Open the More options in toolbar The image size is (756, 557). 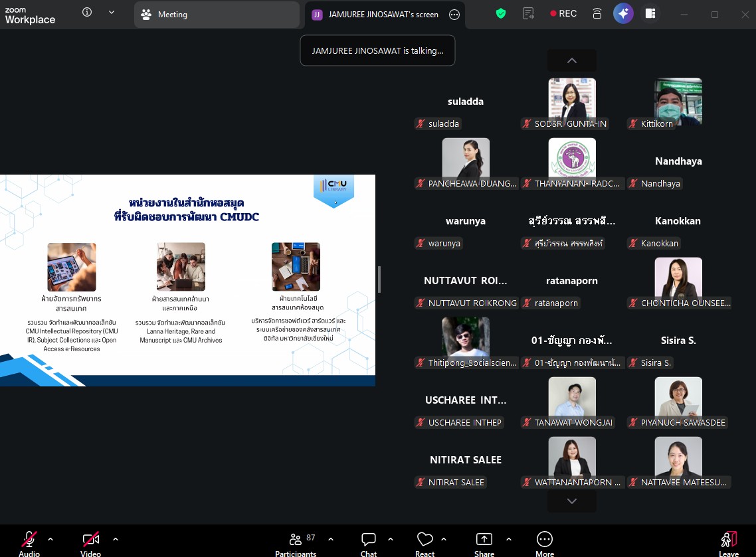(544, 542)
